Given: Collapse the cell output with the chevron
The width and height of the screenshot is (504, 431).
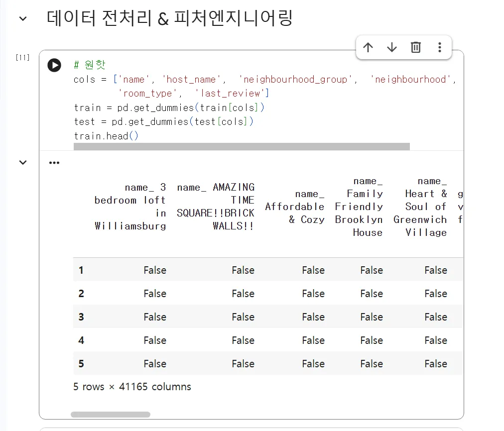Looking at the screenshot, I should click(x=22, y=162).
